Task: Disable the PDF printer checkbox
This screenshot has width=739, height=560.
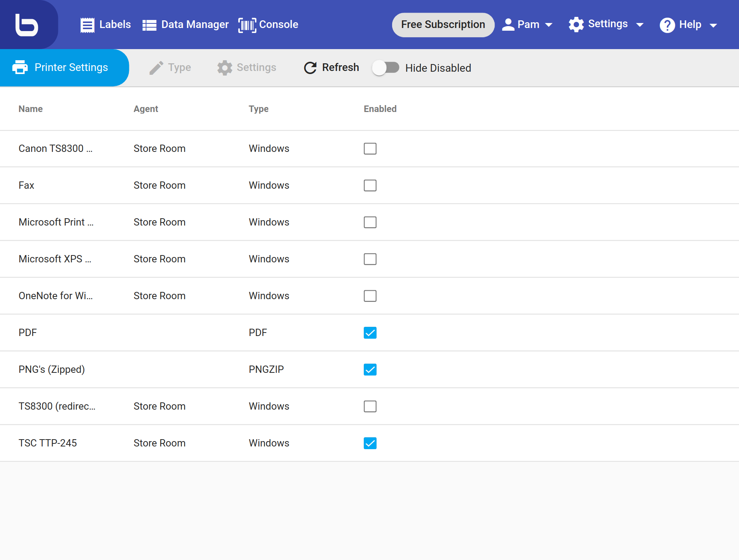Action: pyautogui.click(x=370, y=333)
